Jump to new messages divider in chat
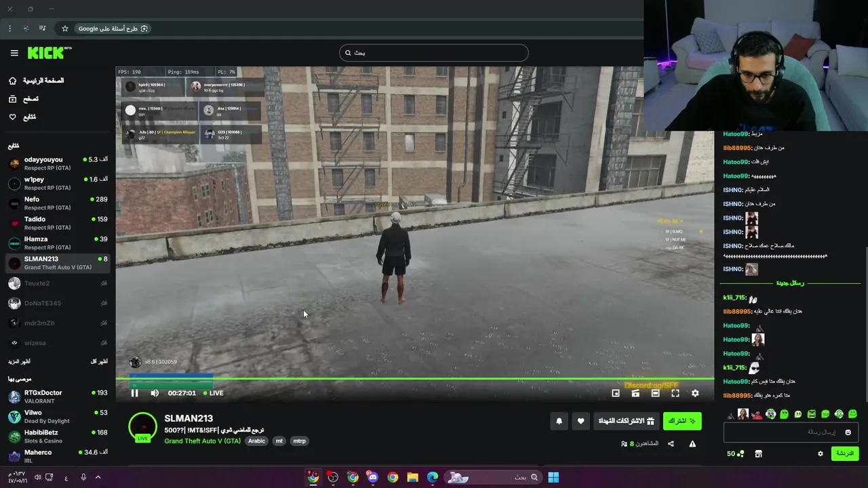The image size is (868, 488). 789,283
